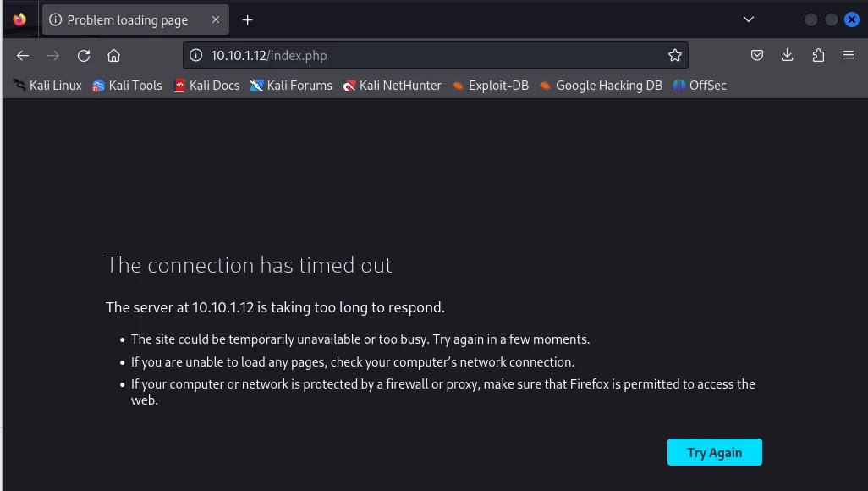Open the Kali Linux bookmark
This screenshot has width=868, height=491.
[x=47, y=86]
